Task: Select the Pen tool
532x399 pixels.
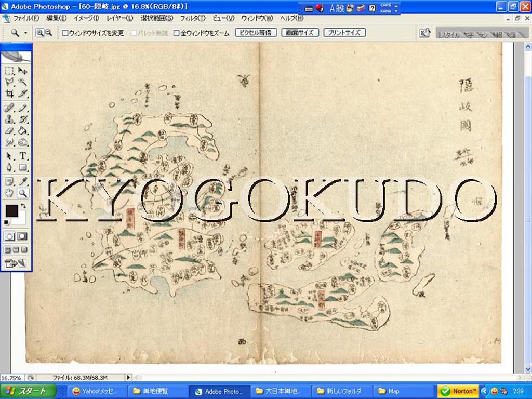Action: (x=9, y=168)
